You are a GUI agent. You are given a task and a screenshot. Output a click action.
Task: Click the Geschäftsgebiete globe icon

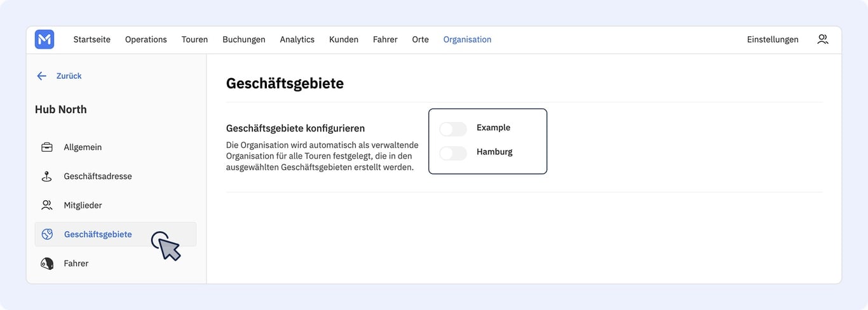tap(47, 234)
